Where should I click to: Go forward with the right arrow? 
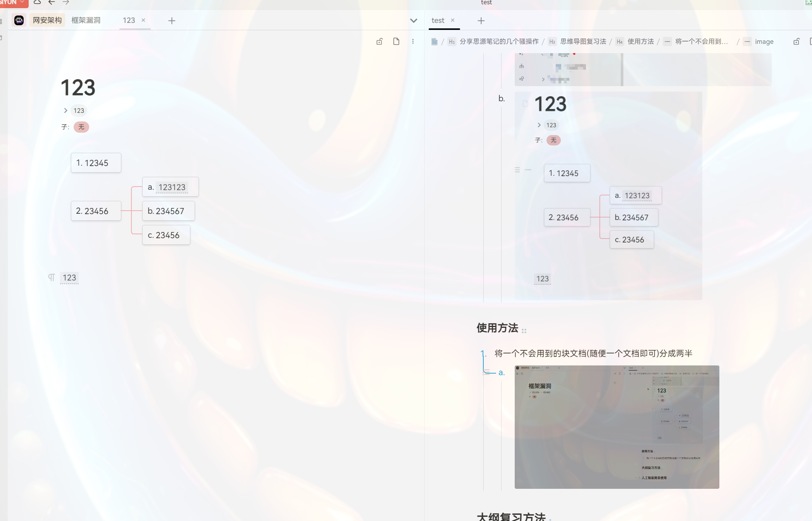(66, 2)
